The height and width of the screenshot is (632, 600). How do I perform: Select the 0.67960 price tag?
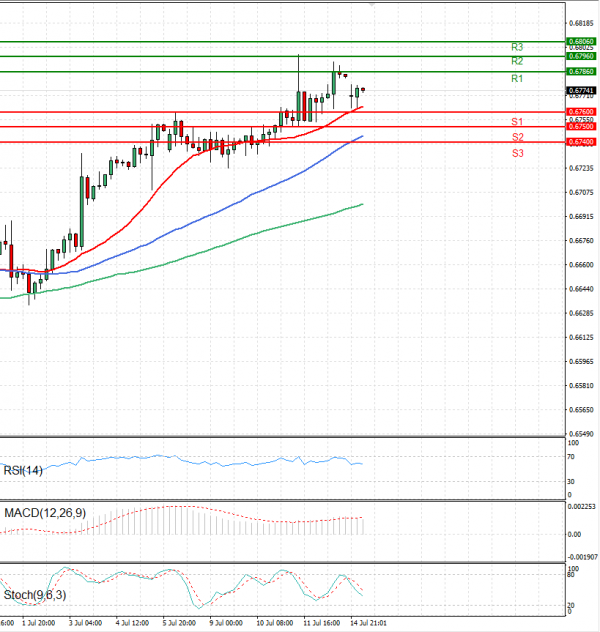tap(581, 56)
